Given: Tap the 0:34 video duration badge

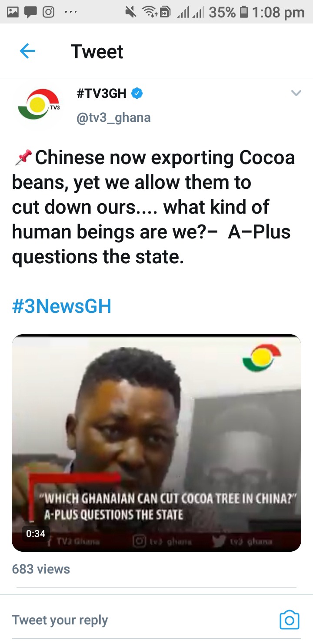Looking at the screenshot, I should (x=36, y=533).
